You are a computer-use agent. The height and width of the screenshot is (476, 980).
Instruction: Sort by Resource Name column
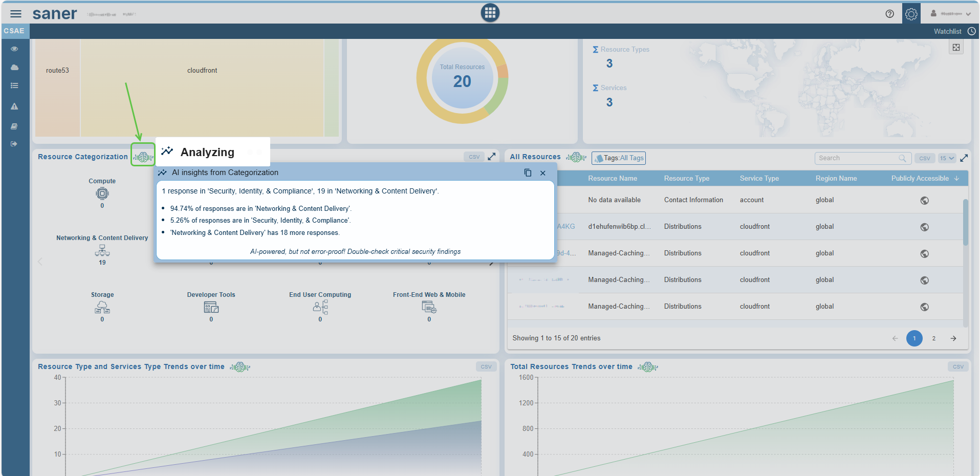pos(613,179)
